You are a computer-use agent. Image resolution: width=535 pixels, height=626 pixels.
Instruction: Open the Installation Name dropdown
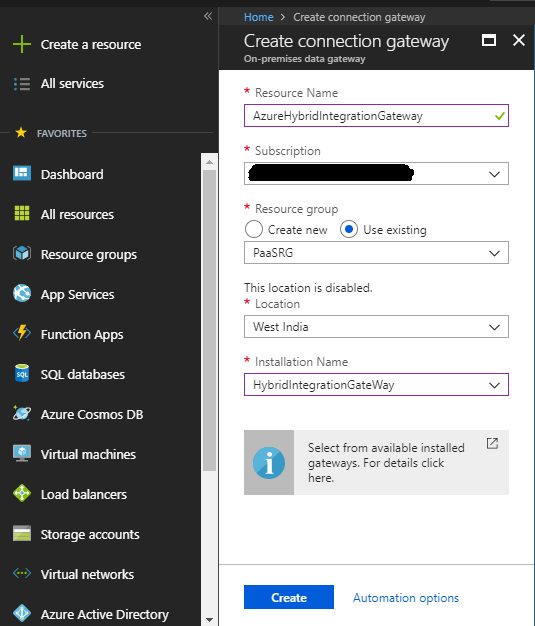coord(376,385)
